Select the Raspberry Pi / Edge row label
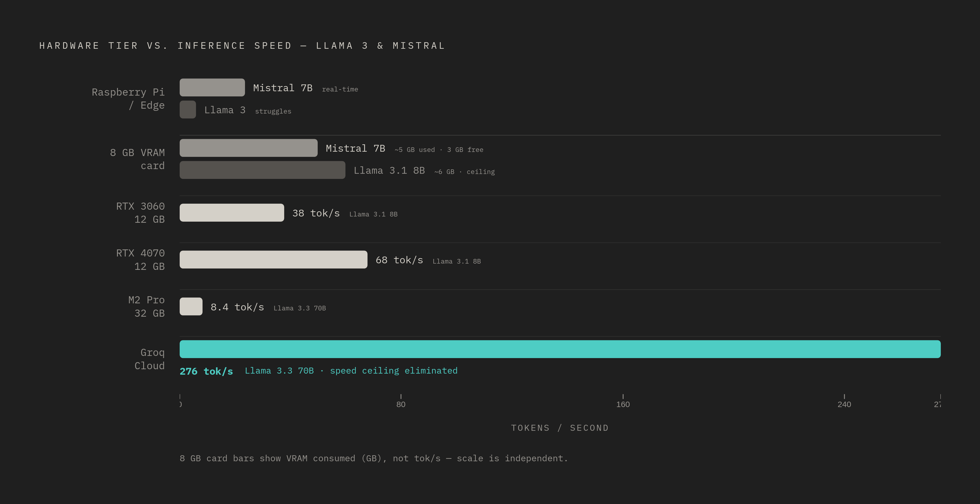The width and height of the screenshot is (980, 504). click(128, 99)
